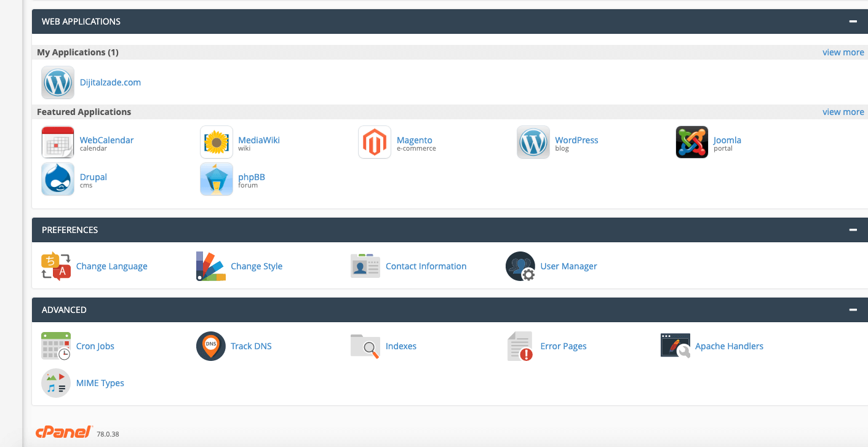Open the Indexes text link

[x=401, y=346]
